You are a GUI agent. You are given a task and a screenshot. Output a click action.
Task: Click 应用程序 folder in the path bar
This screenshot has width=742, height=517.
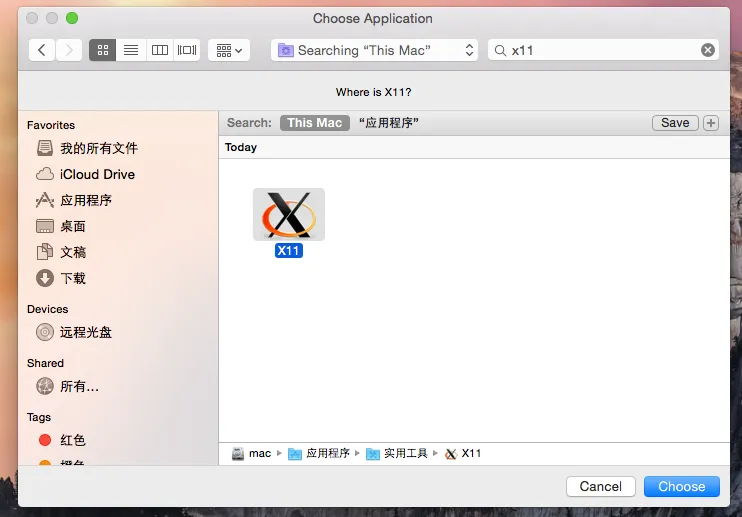coord(319,454)
